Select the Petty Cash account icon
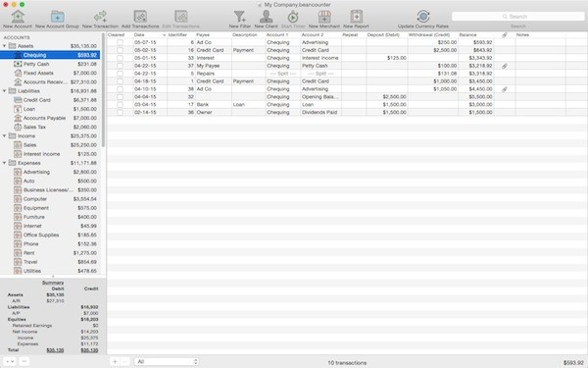Viewport: 588px width, 368px height. point(18,64)
